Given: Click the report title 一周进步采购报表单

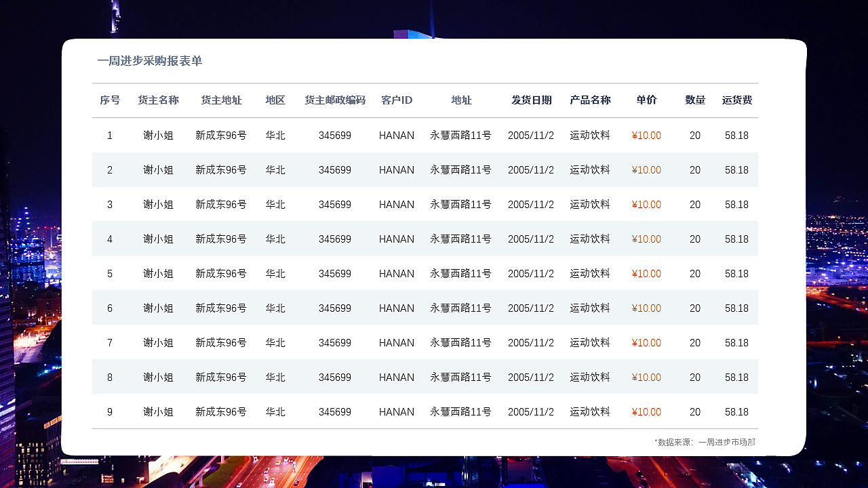Looking at the screenshot, I should [x=152, y=61].
